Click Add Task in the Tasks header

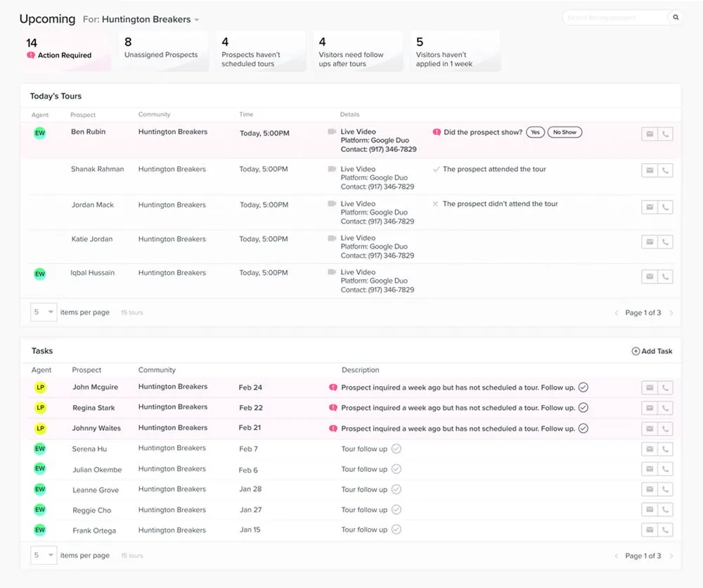pos(652,350)
